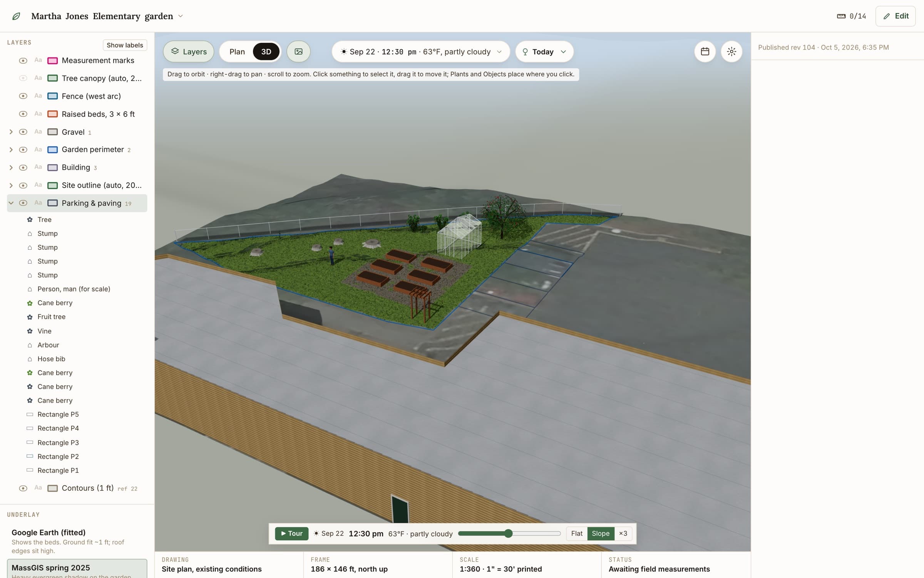The height and width of the screenshot is (578, 924).
Task: Click the Raised beds orange color swatch
Action: click(52, 114)
